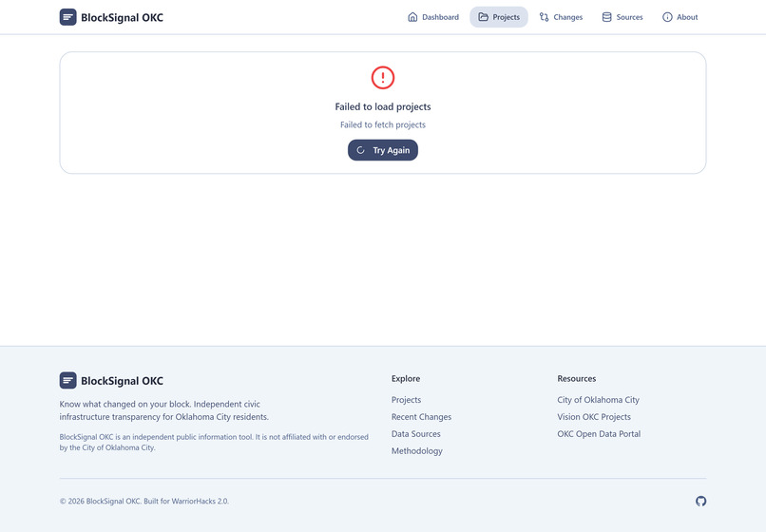Click the footer BlockSignal OKC logo icon
The image size is (766, 532).
tap(67, 381)
